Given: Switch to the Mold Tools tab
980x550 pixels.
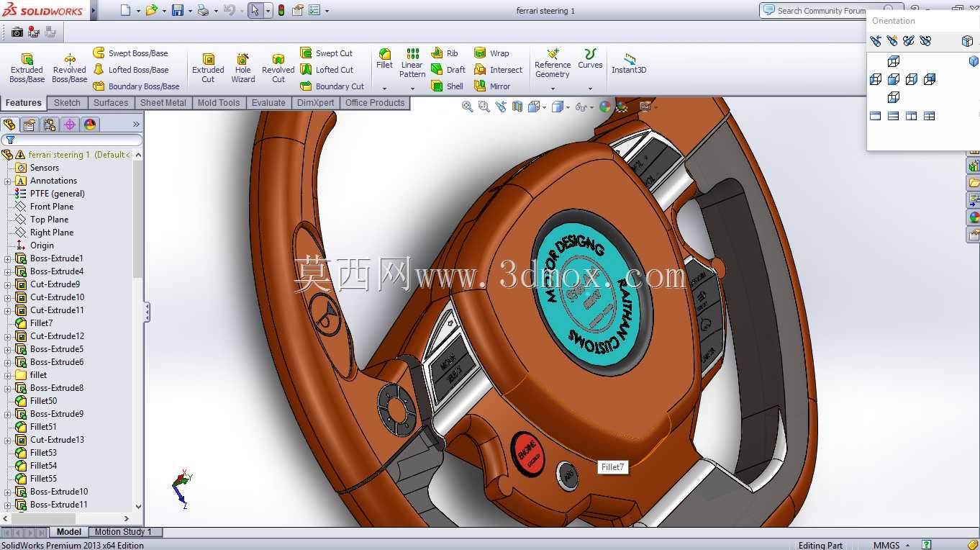Looking at the screenshot, I should click(x=219, y=103).
